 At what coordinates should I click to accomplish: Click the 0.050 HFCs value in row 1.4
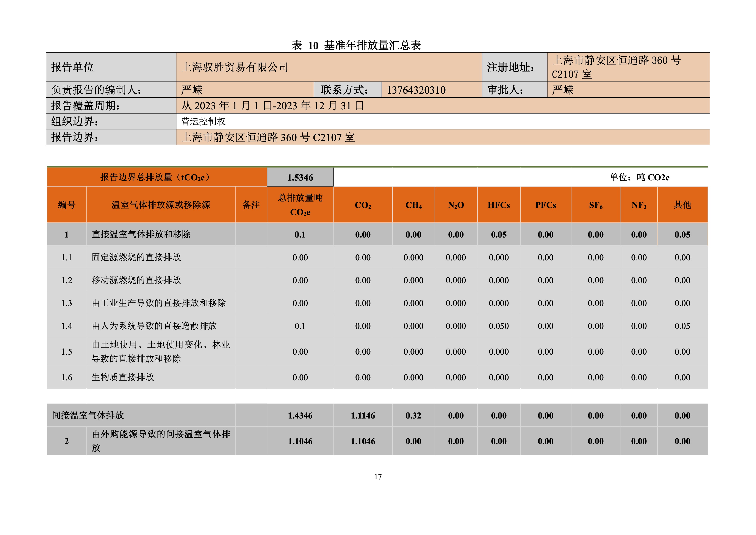tap(499, 326)
